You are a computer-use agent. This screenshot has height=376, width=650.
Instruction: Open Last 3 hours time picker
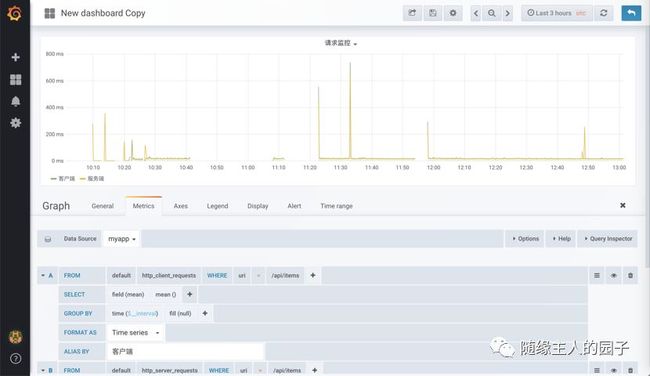tap(556, 13)
